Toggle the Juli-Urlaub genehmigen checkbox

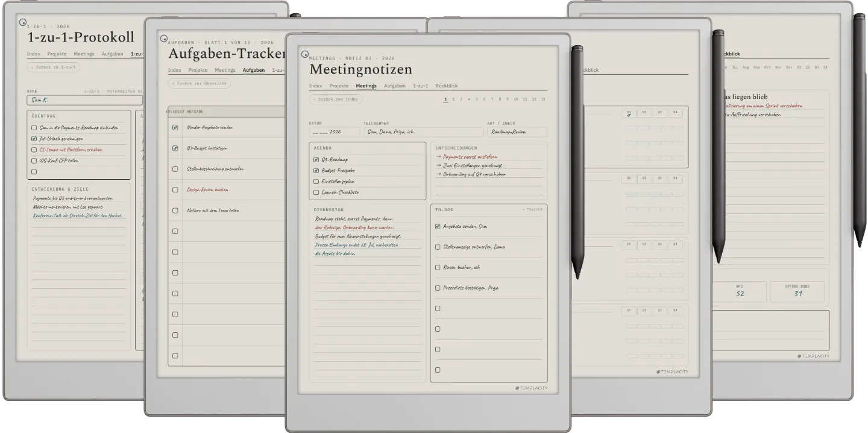(34, 139)
